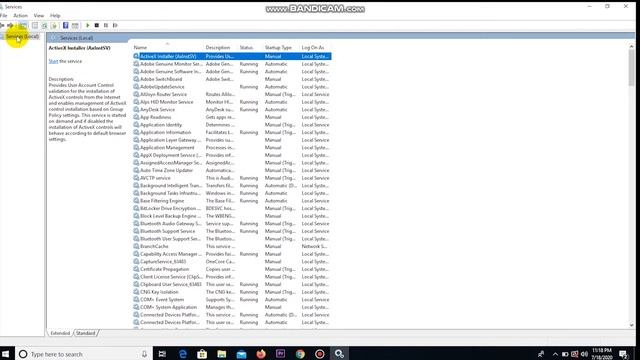Image resolution: width=640 pixels, height=360 pixels.
Task: Open the Help menu
Action: 55,16
